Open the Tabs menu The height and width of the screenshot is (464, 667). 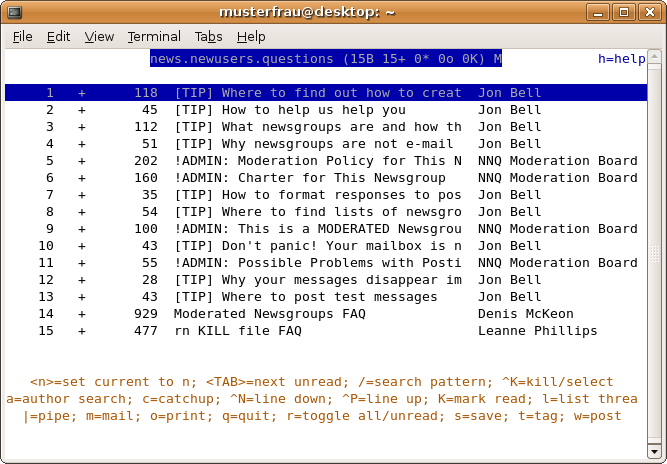[x=209, y=37]
